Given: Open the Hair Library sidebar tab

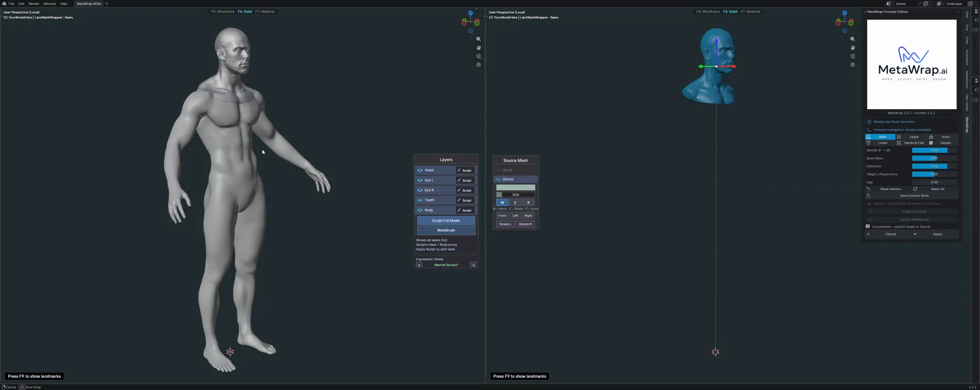Looking at the screenshot, I should pos(967,103).
